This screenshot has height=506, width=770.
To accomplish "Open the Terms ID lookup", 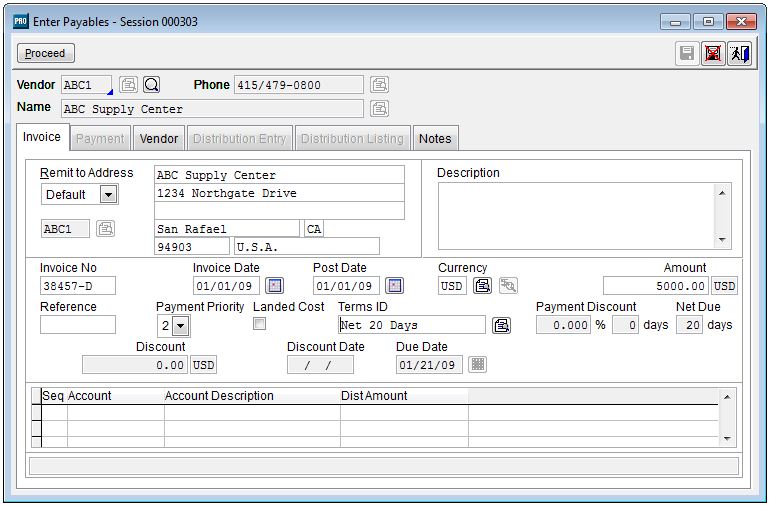I will click(501, 325).
